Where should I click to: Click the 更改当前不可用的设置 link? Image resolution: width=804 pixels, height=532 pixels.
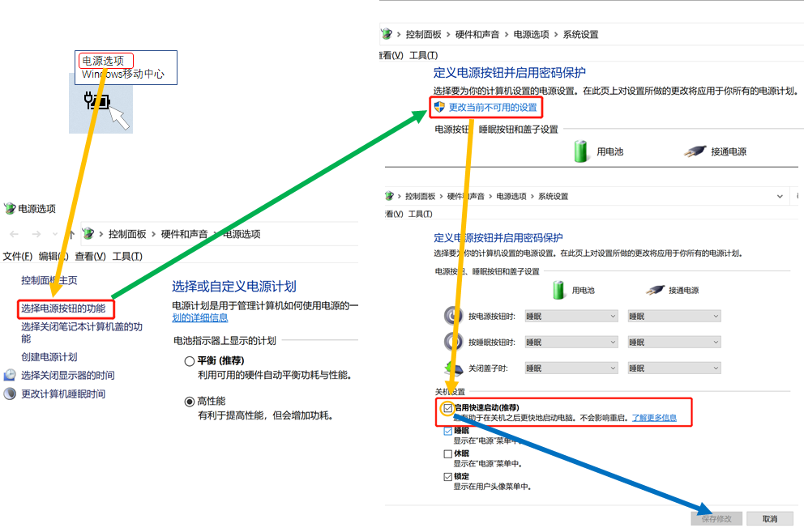point(493,107)
